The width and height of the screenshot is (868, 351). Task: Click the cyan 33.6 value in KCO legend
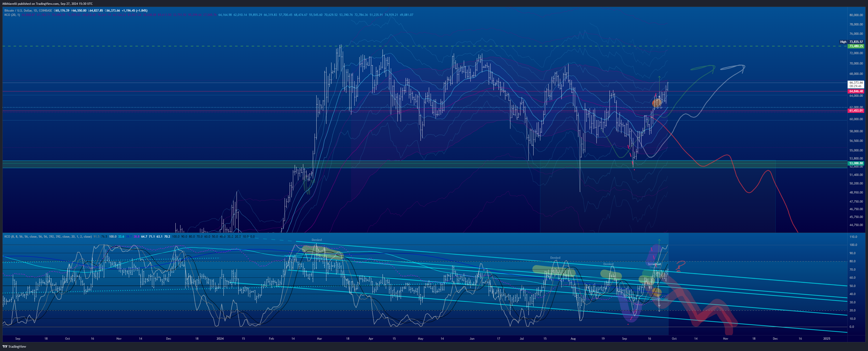pos(121,237)
